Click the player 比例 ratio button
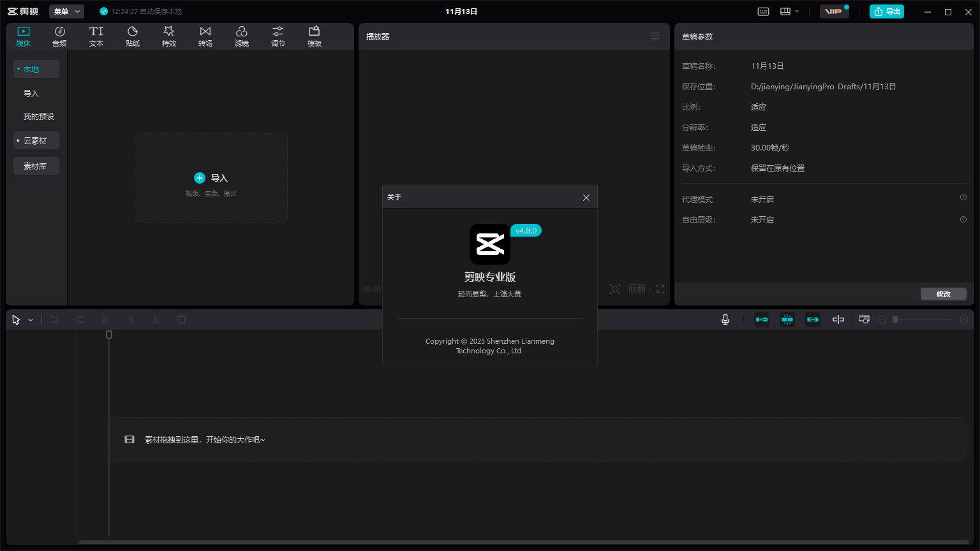The width and height of the screenshot is (980, 551). tap(637, 289)
